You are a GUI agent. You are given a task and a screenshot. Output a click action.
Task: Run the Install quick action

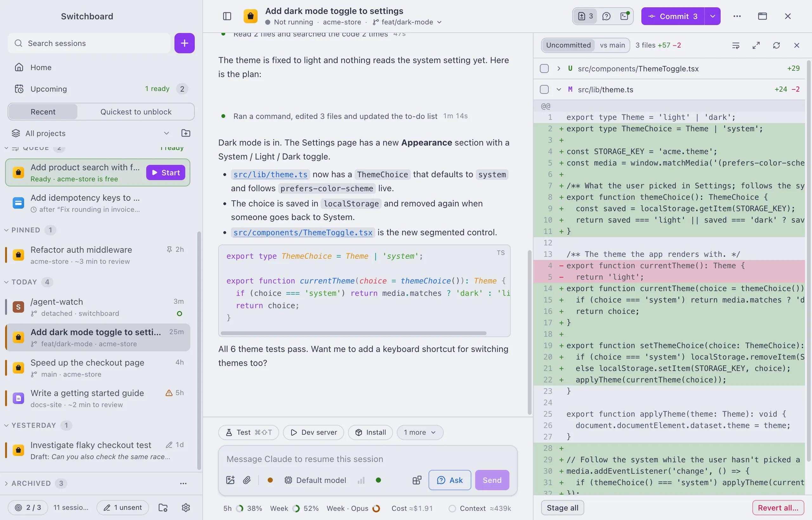370,432
